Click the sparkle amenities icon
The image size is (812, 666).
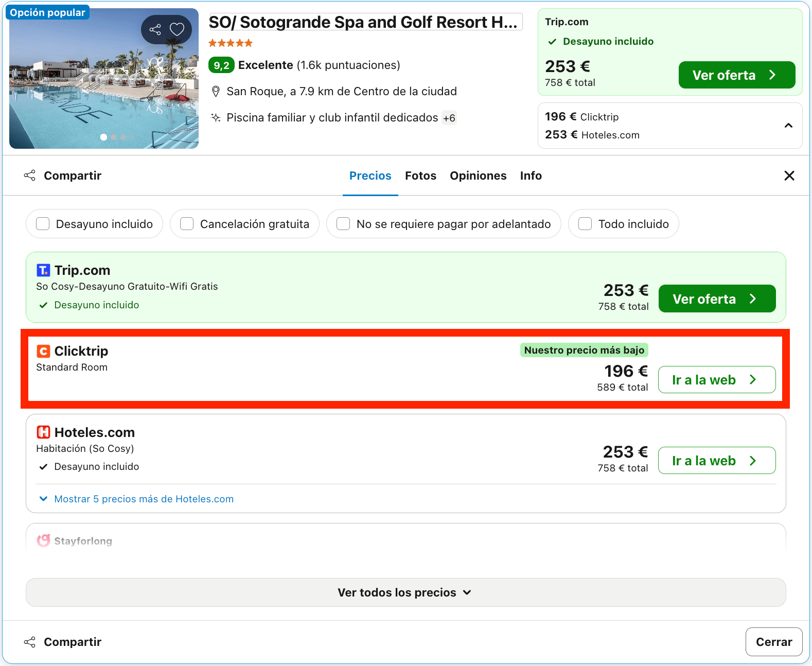pos(216,118)
